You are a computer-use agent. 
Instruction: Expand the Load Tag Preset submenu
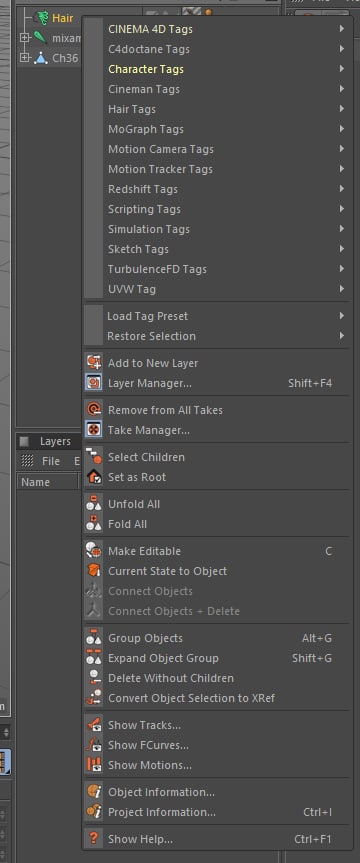click(x=218, y=316)
